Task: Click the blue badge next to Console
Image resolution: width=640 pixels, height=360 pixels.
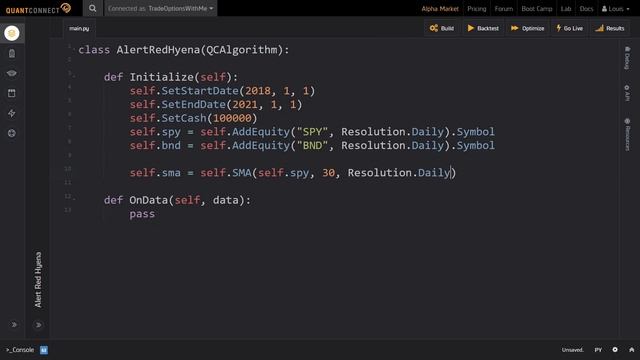Action: (44, 350)
